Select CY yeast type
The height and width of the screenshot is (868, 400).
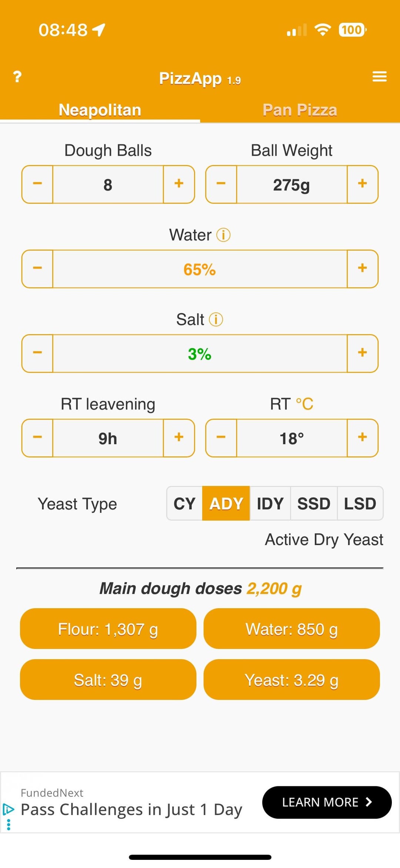184,504
